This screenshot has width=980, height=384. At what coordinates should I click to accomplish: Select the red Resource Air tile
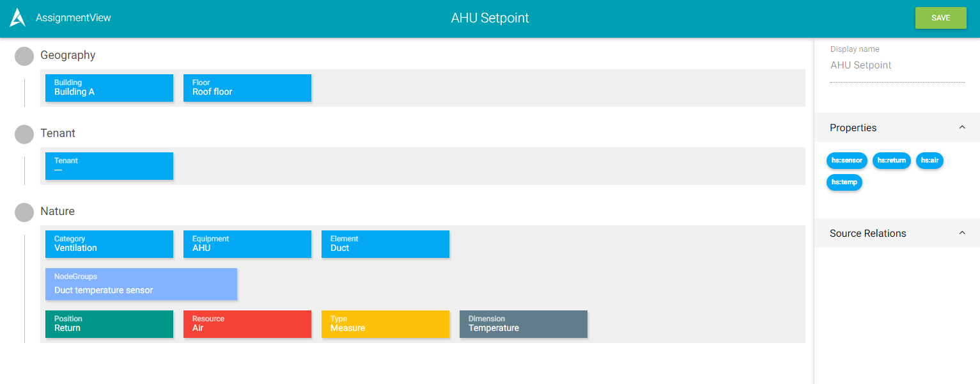[x=247, y=324]
